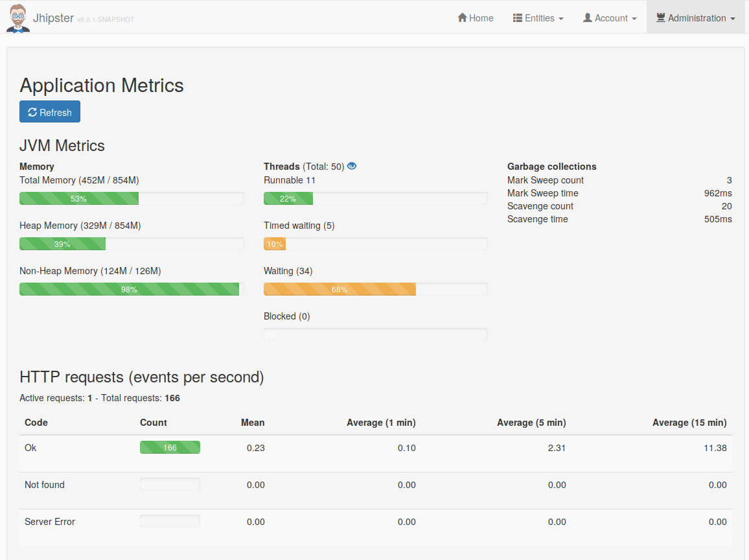Click the Home icon in the navbar
Viewport: 749px width, 560px height.
click(x=462, y=17)
